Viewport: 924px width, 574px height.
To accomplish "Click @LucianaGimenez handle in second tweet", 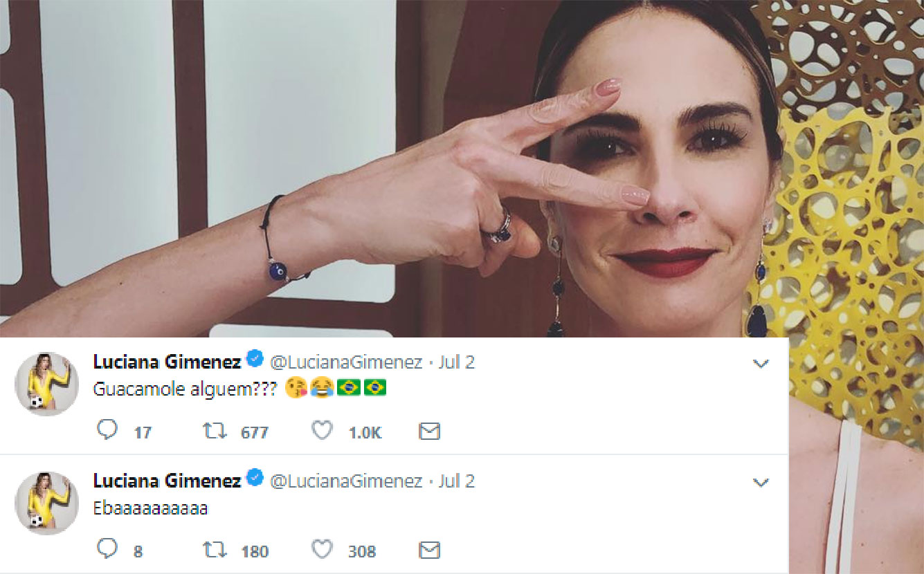I will coord(345,481).
